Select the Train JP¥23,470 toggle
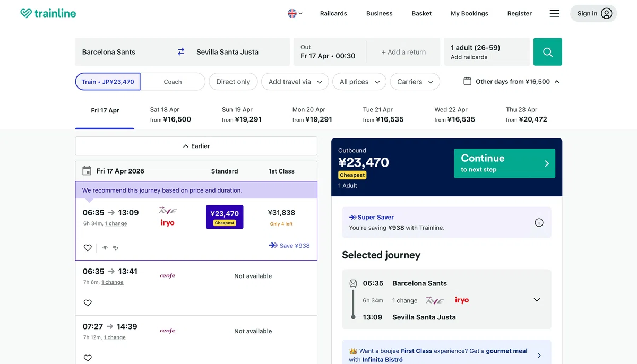 (x=108, y=82)
